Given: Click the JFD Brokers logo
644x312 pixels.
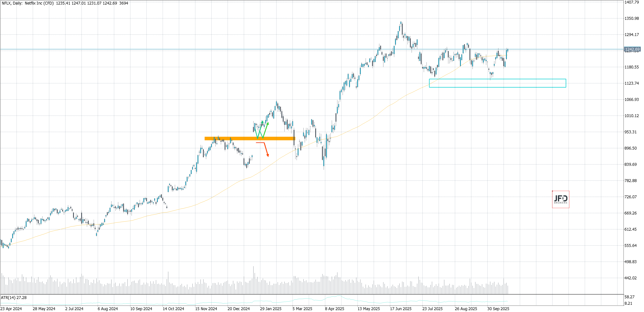Looking at the screenshot, I should point(560,199).
